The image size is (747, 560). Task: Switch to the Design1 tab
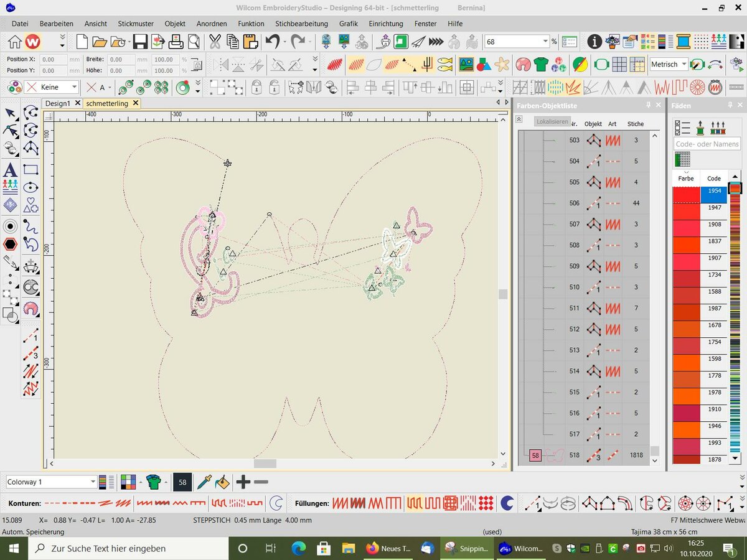tap(58, 103)
